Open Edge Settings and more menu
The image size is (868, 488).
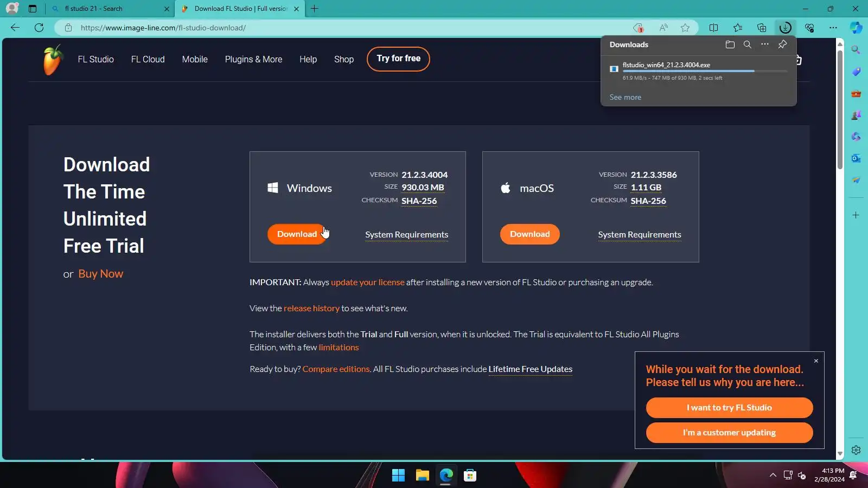pos(833,28)
